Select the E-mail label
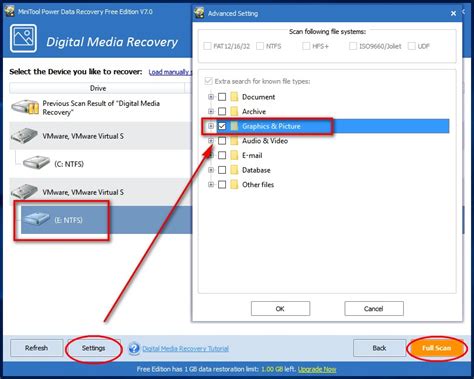This screenshot has width=474, height=379. [x=252, y=155]
